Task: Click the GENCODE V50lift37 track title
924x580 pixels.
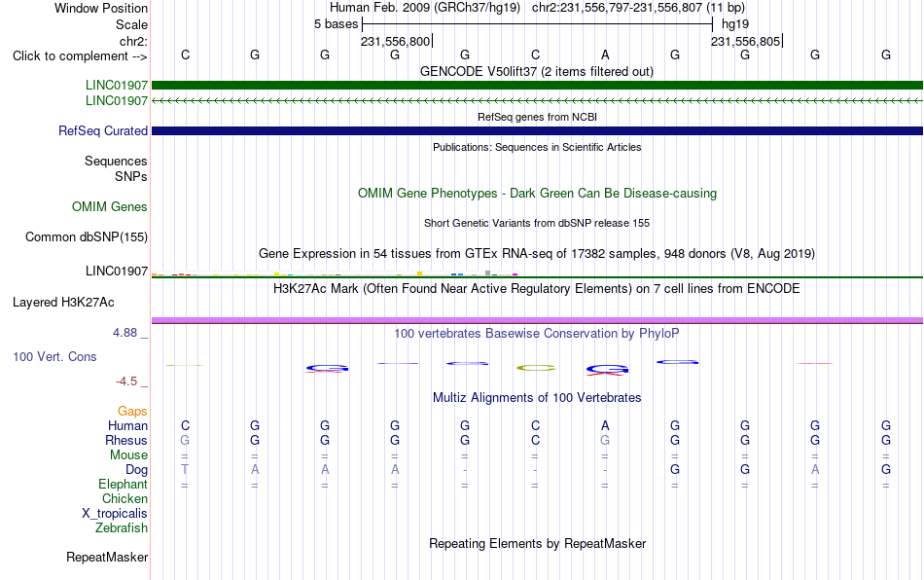Action: pos(536,72)
